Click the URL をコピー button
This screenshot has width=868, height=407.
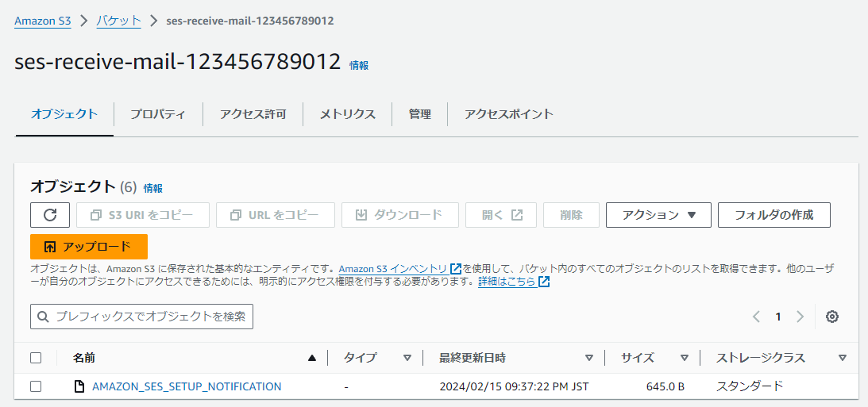coord(275,215)
